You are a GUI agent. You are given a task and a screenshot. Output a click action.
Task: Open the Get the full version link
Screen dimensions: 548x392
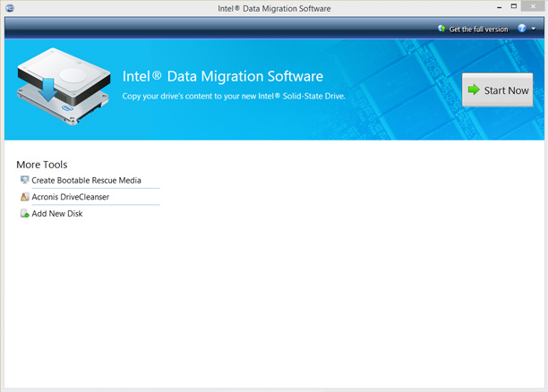click(x=478, y=30)
